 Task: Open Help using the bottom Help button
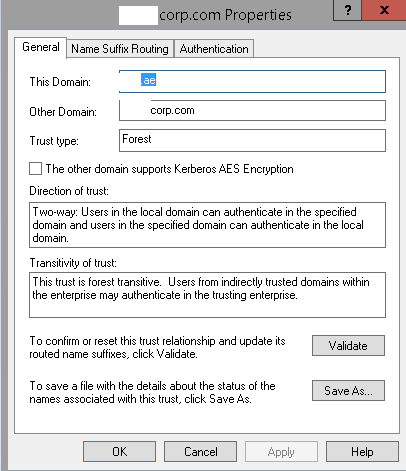point(362,452)
